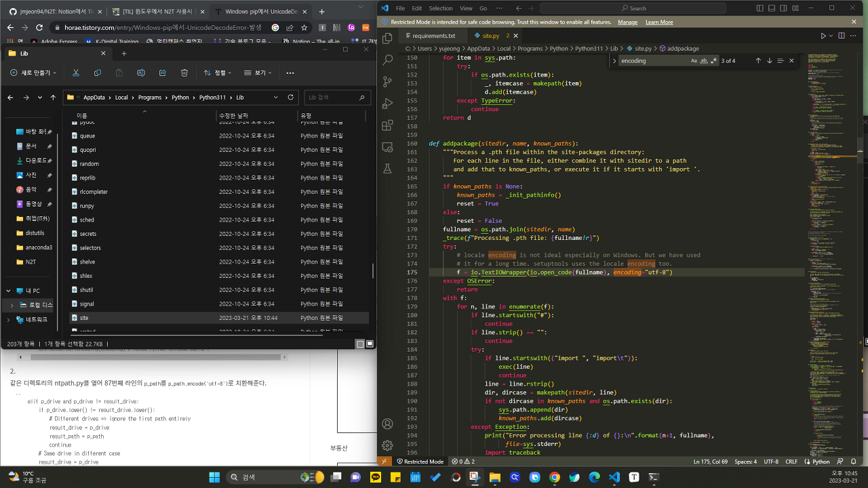Viewport: 868px width, 488px height.
Task: Click Windows Start button on taskbar
Action: click(214, 476)
